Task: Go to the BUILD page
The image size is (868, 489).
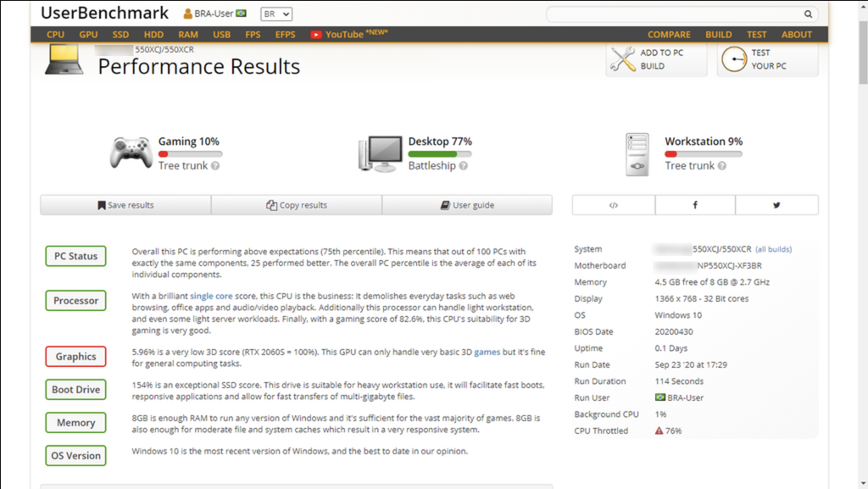Action: pos(718,34)
